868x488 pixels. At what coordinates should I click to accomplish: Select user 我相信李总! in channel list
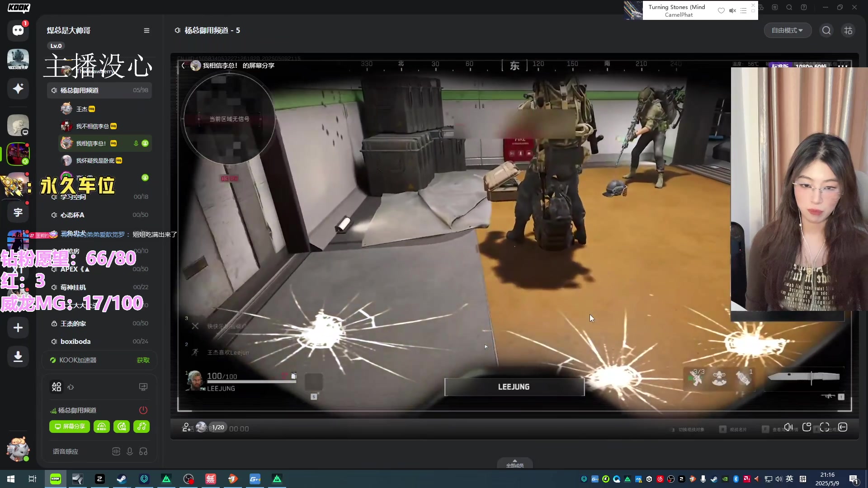pyautogui.click(x=105, y=143)
